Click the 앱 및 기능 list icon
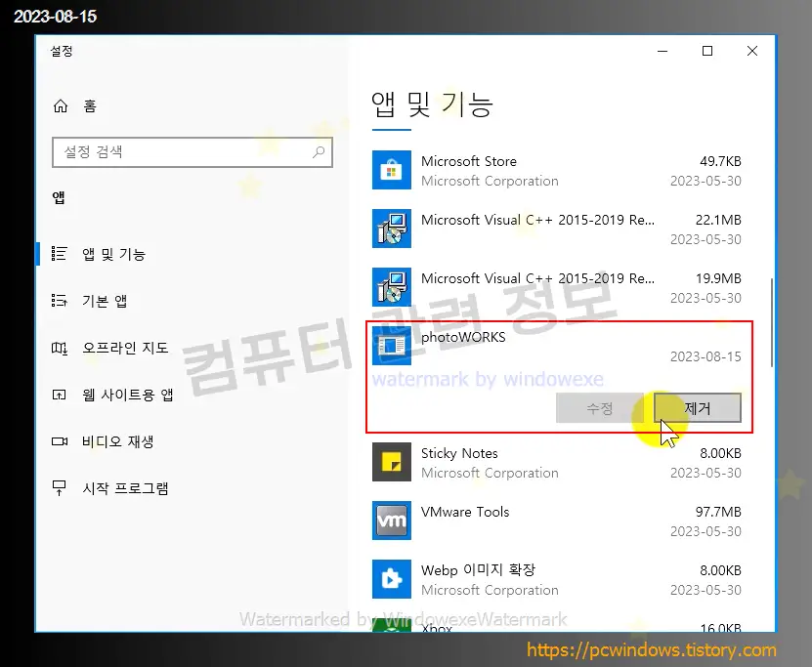Screen dimensions: 812x667 click(x=59, y=254)
